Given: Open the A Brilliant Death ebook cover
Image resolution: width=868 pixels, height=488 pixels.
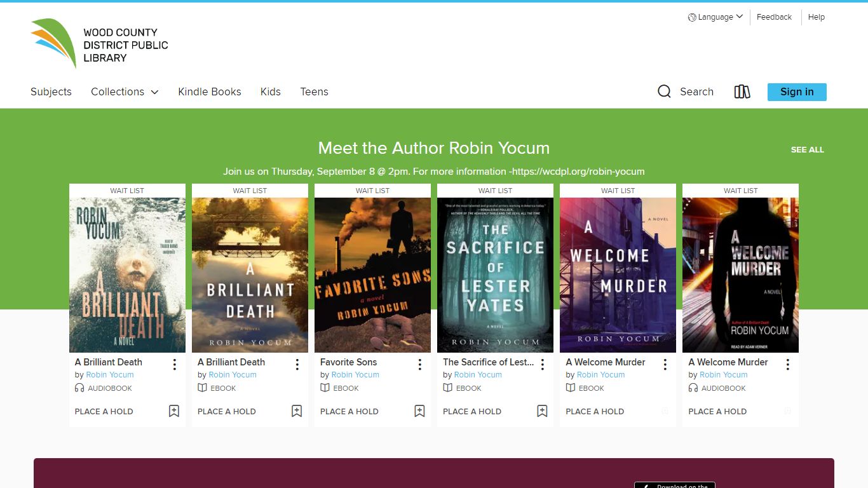Looking at the screenshot, I should click(250, 275).
